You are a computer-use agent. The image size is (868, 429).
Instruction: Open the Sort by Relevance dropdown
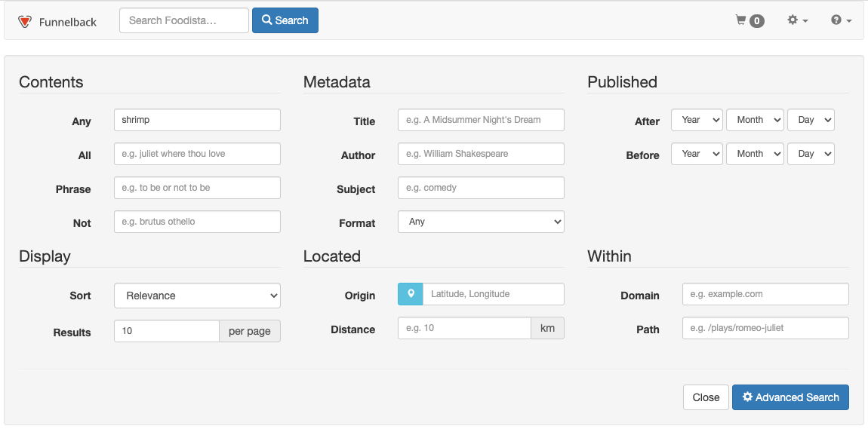point(197,296)
